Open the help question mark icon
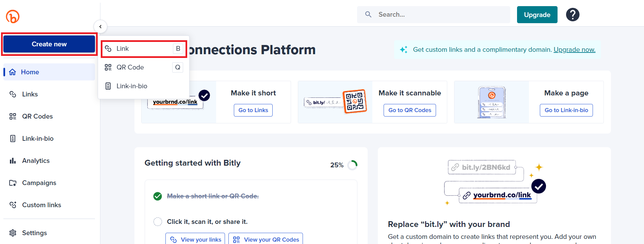 click(x=573, y=15)
